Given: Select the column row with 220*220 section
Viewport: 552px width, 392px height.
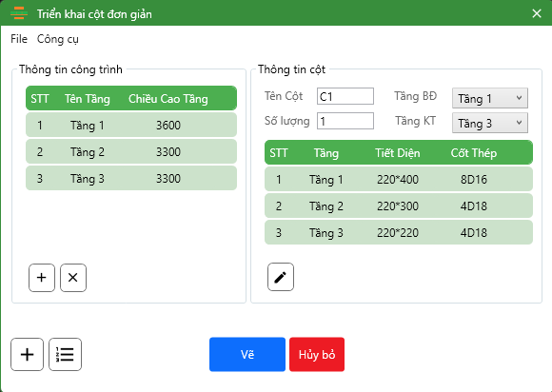Looking at the screenshot, I should click(x=399, y=232).
